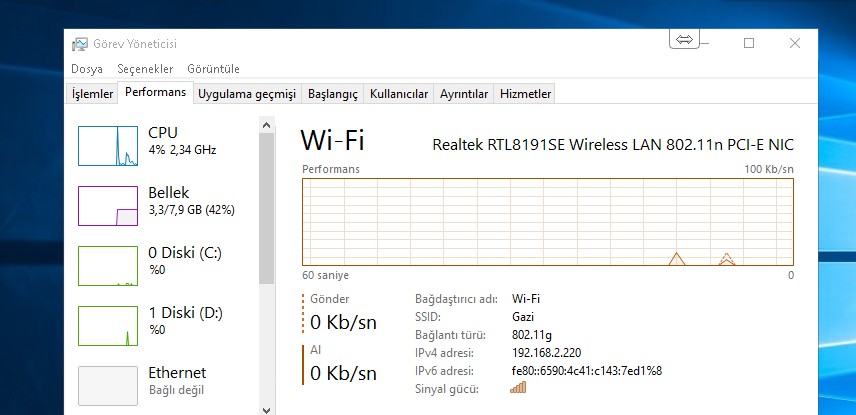The image size is (856, 415).
Task: Click the 1 Diski (D:) label
Action: click(186, 313)
